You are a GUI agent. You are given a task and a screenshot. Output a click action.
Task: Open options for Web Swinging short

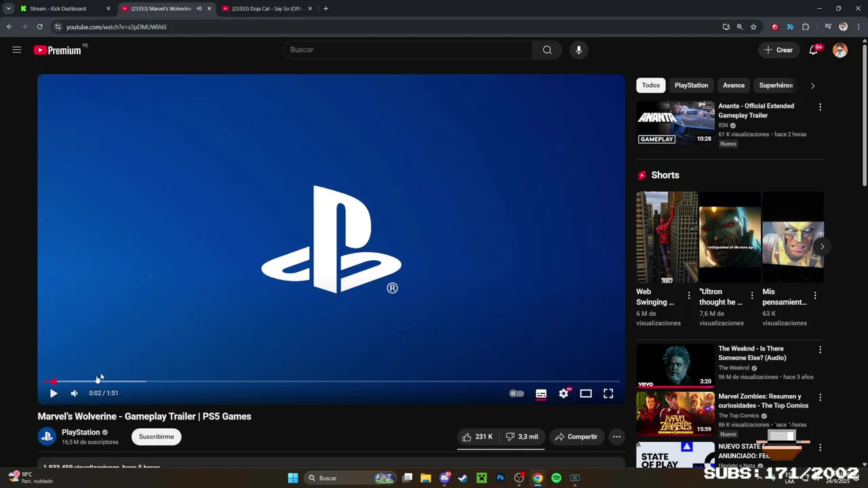689,296
